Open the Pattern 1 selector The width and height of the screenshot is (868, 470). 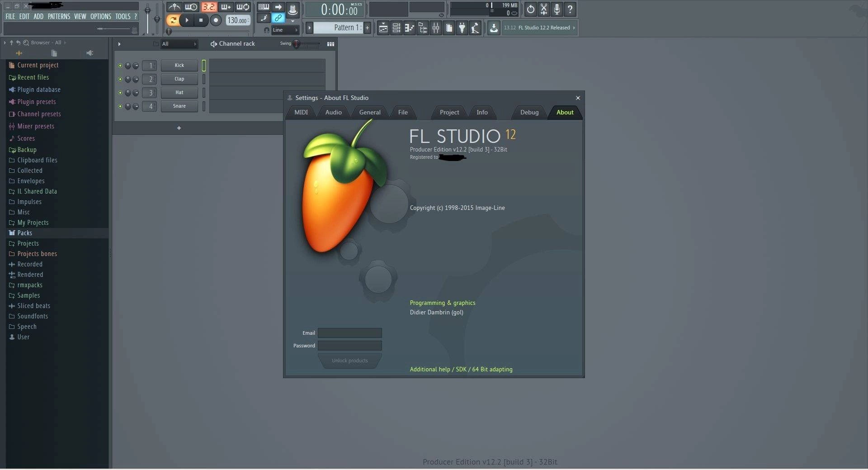point(338,28)
